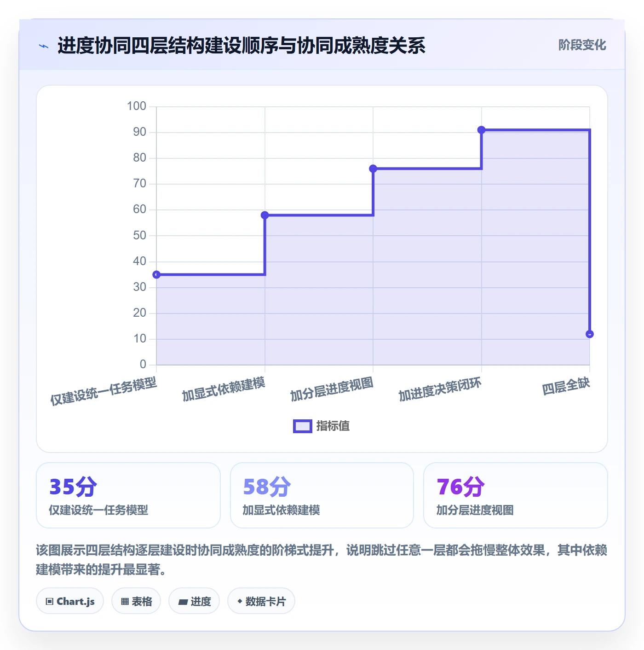Click the chart title 进度协同四层结构建设顺序
The height and width of the screenshot is (650, 644).
241,46
